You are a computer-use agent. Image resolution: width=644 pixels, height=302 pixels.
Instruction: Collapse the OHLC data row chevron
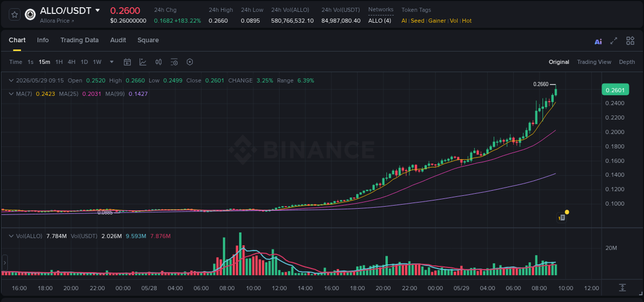[x=11, y=80]
